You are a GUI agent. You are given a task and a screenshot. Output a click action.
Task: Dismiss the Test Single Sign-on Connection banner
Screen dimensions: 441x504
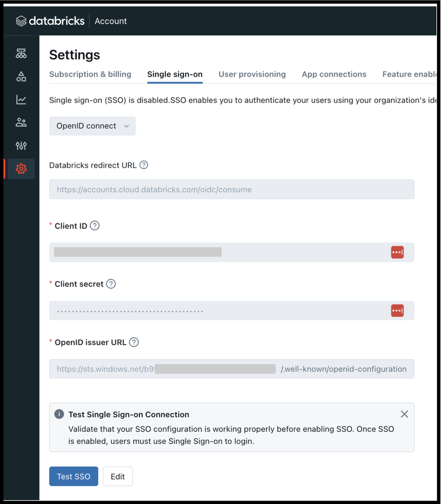[404, 414]
